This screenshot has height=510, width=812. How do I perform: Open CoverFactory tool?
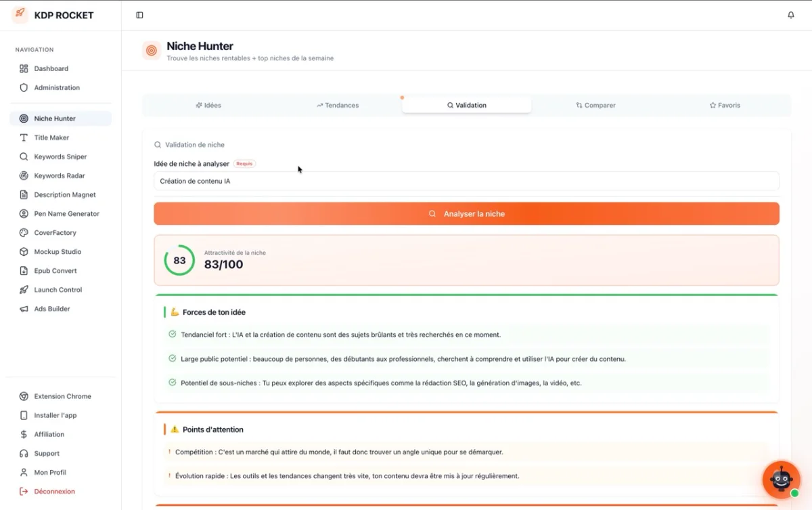60,232
